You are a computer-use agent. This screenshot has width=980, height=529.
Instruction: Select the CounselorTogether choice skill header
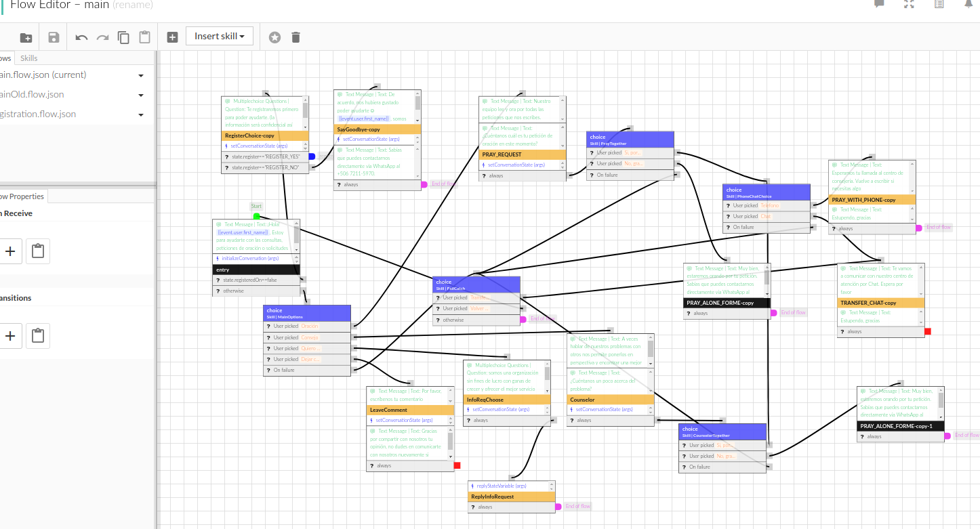point(722,431)
